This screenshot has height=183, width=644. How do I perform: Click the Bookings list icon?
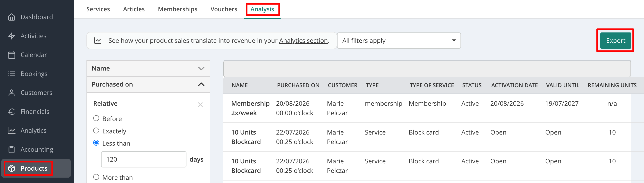[11, 74]
